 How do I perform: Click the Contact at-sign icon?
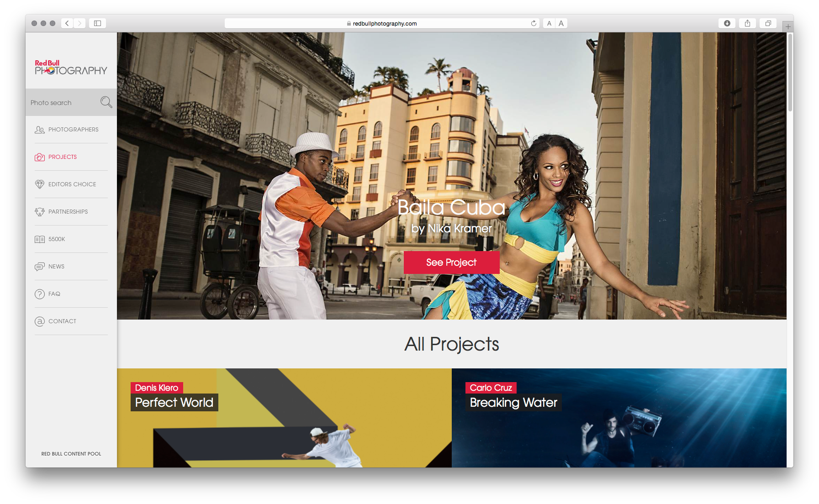tap(40, 321)
